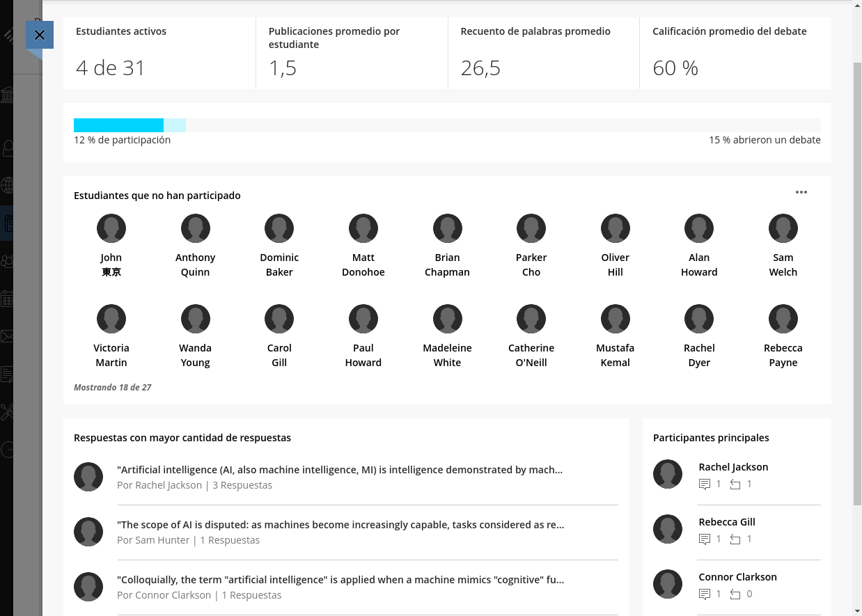
Task: Click "Por Sam Hunter | 1 Respuestas" text
Action: 188,540
